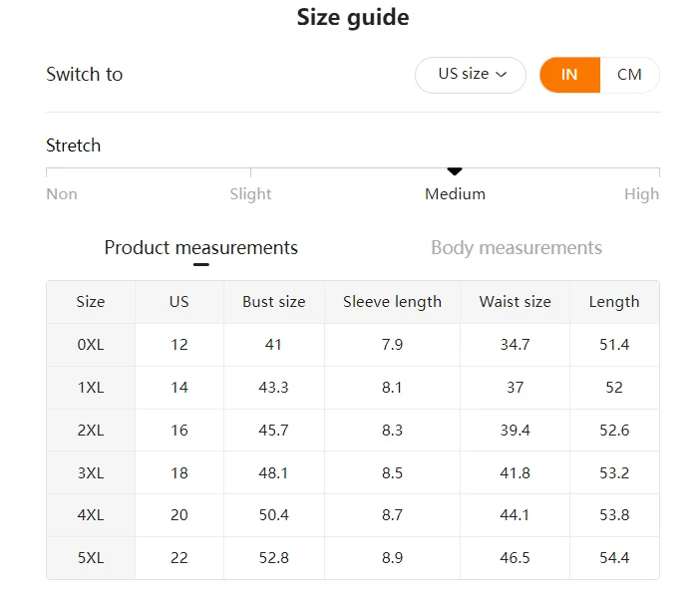The image size is (700, 591).
Task: Open the US size dropdown
Action: [x=471, y=75]
